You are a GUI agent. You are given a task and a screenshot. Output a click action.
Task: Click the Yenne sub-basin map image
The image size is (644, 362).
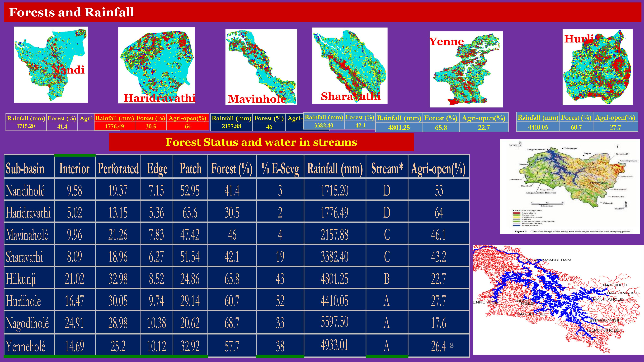pos(466,70)
